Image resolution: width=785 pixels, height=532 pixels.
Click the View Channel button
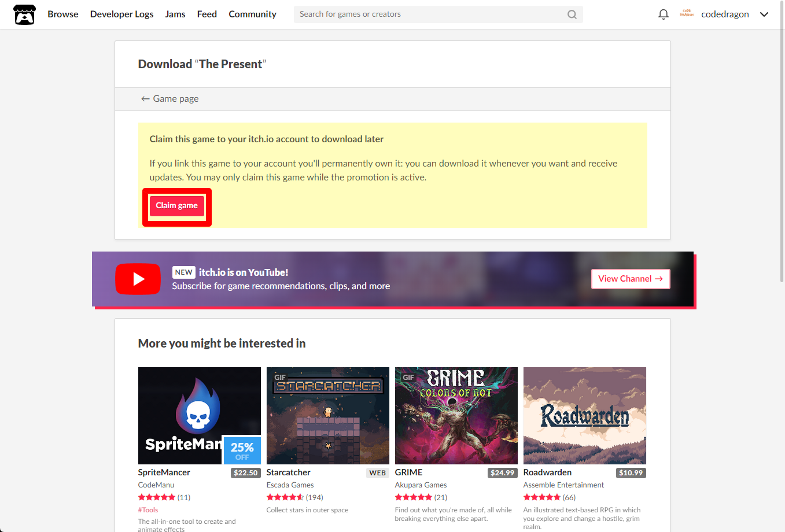coord(631,279)
